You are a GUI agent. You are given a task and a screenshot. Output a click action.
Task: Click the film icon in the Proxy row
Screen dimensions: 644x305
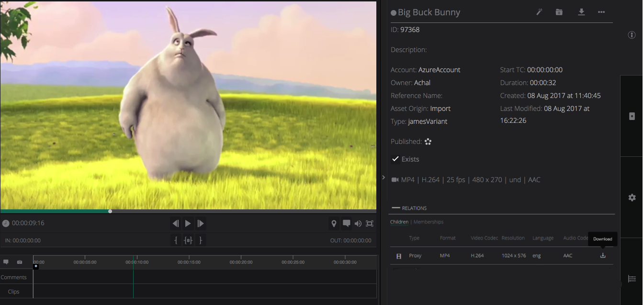[399, 256]
